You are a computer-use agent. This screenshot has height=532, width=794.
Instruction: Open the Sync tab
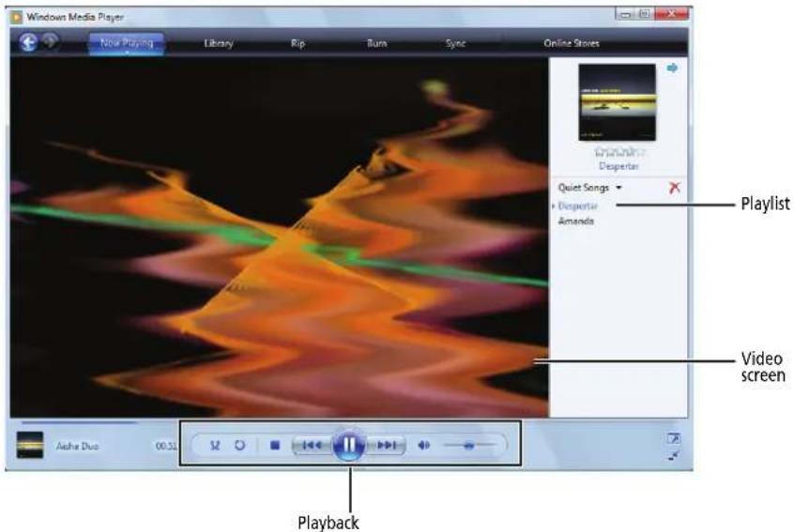455,43
